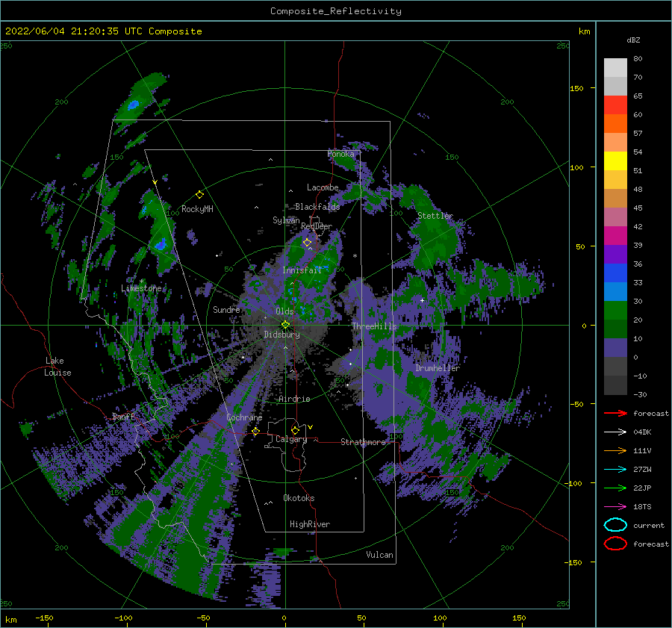Click white plus marker northeast of ThreeHills
This screenshot has height=628, width=672.
pyautogui.click(x=422, y=300)
